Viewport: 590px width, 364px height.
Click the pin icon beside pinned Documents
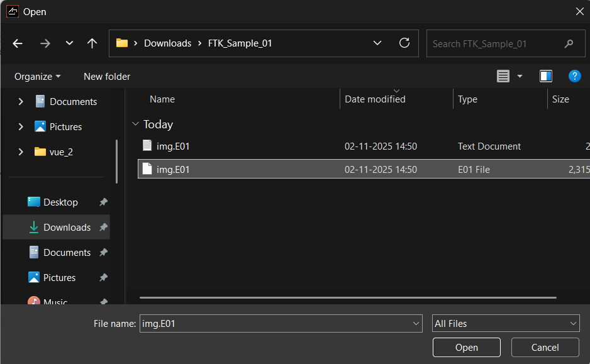(103, 252)
